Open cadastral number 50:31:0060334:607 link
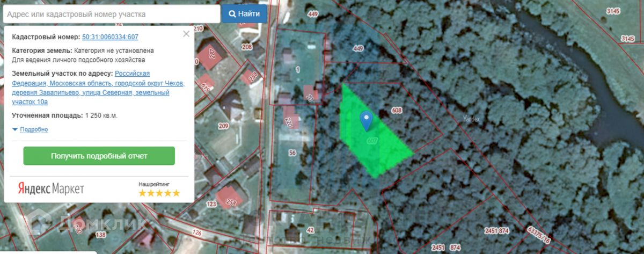Image resolution: width=644 pixels, height=254 pixels. click(110, 37)
